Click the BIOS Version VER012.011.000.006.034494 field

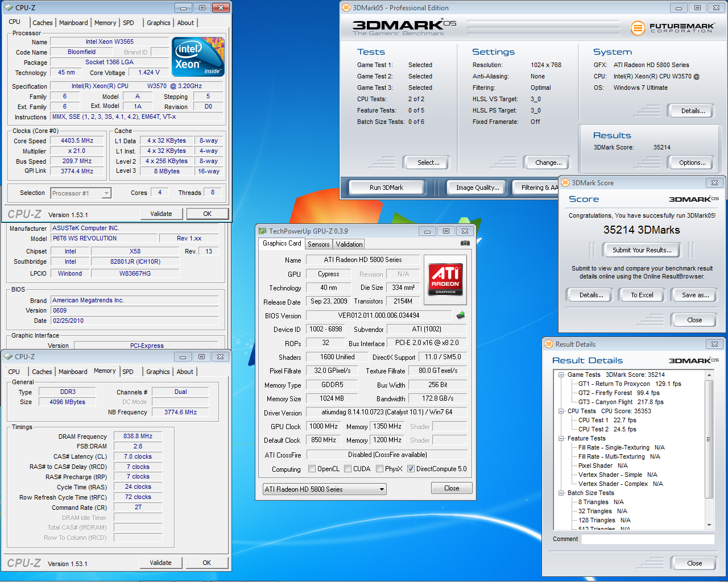(379, 315)
